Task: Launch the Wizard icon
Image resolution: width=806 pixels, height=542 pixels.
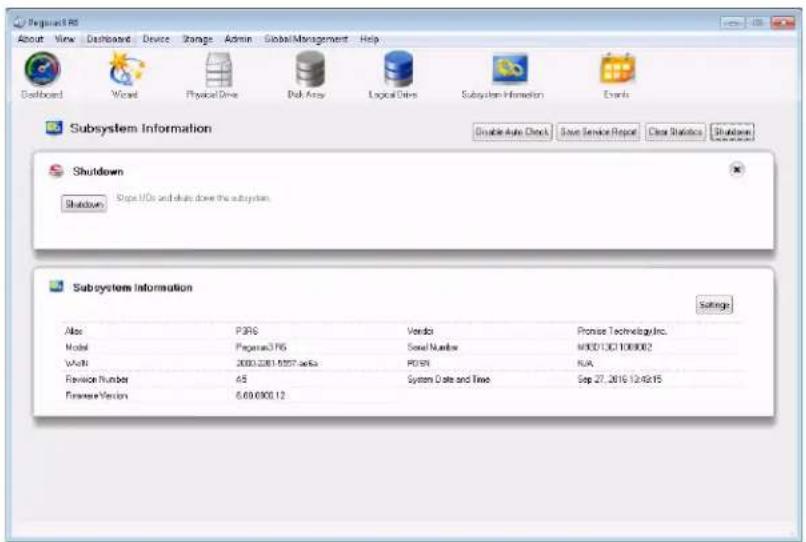Action: pyautogui.click(x=125, y=69)
